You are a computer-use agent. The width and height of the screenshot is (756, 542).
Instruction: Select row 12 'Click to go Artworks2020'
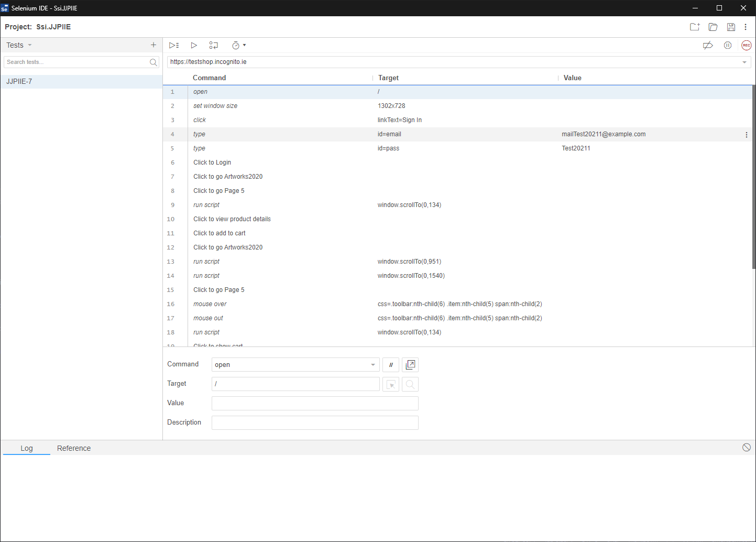pyautogui.click(x=457, y=247)
